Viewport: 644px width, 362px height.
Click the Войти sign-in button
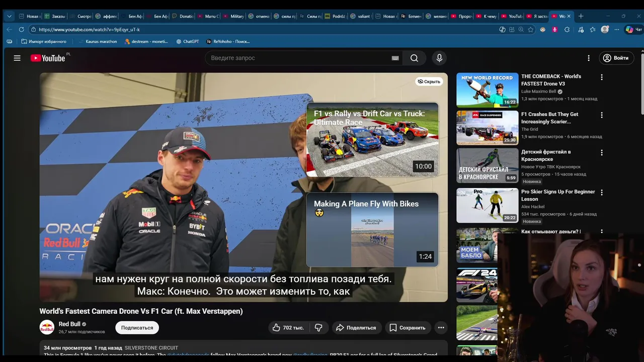click(616, 58)
